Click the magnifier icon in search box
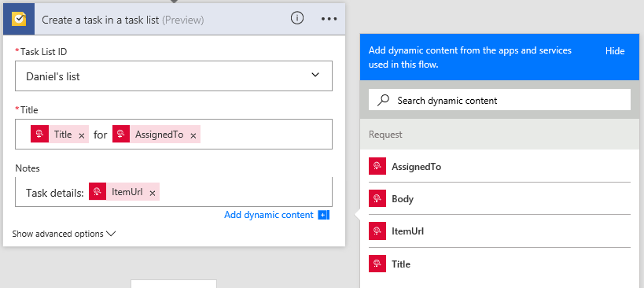This screenshot has width=644, height=288. (383, 100)
